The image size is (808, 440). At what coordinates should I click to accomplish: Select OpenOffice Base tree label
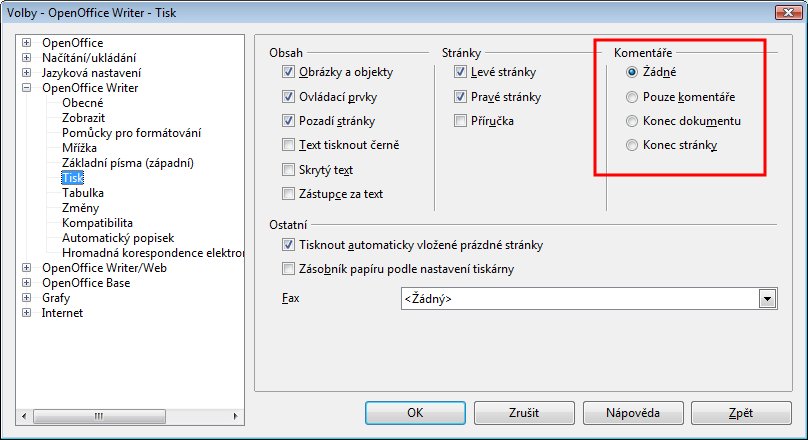point(86,283)
